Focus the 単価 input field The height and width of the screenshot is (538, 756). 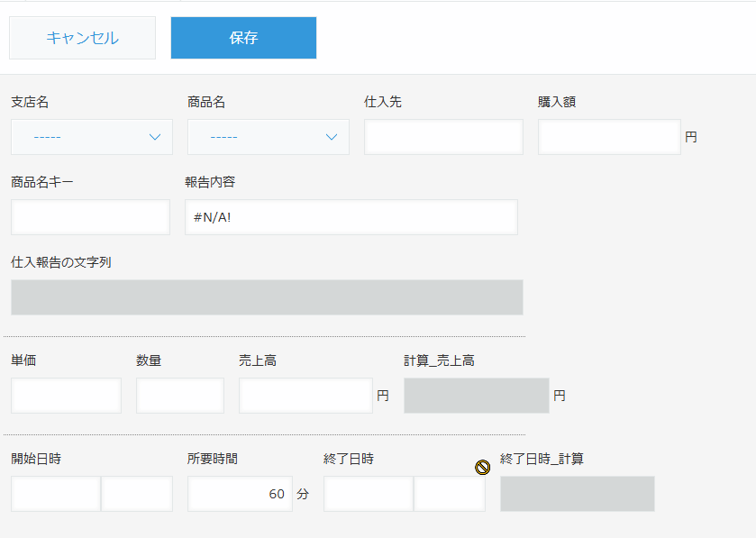(x=66, y=396)
